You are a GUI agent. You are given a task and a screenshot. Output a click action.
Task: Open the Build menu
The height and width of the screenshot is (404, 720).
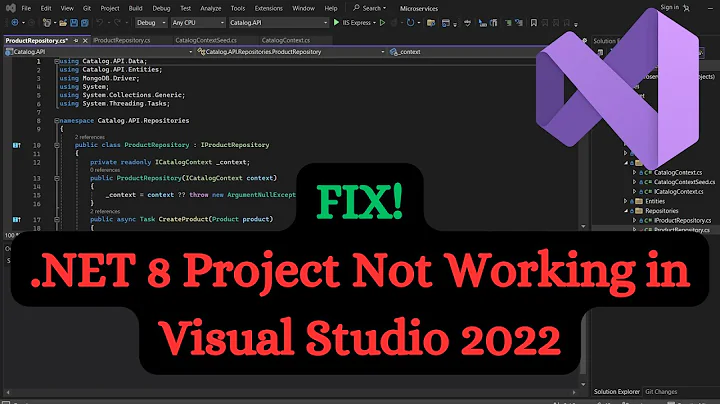click(135, 8)
